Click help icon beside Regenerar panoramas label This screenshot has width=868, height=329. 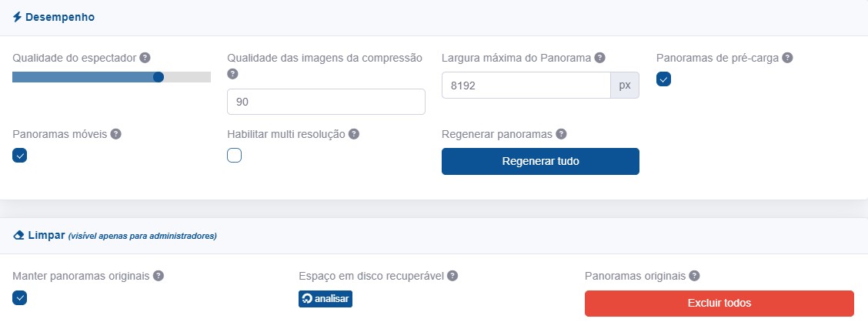(x=561, y=134)
